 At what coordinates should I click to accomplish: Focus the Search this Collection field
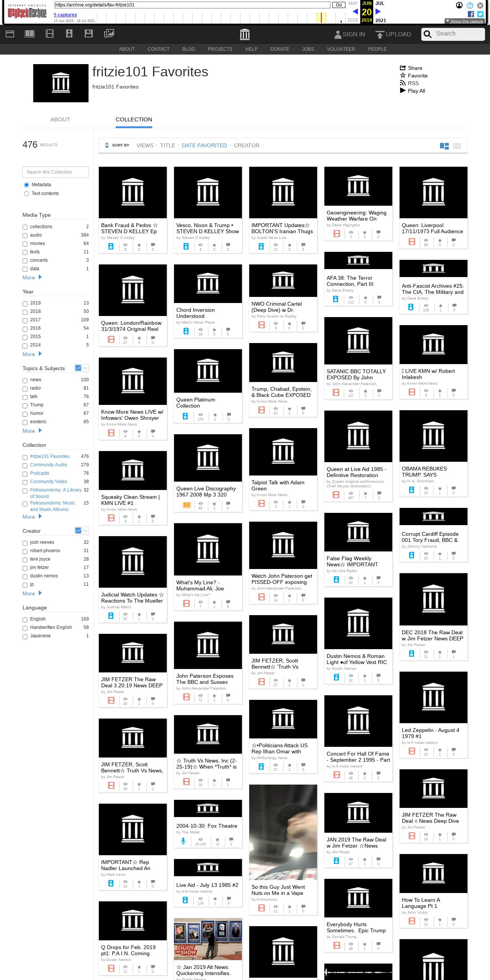click(56, 172)
